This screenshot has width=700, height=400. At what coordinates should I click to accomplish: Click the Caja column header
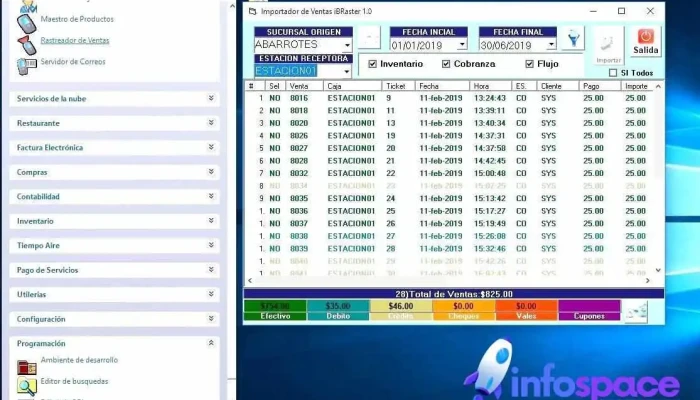[353, 86]
